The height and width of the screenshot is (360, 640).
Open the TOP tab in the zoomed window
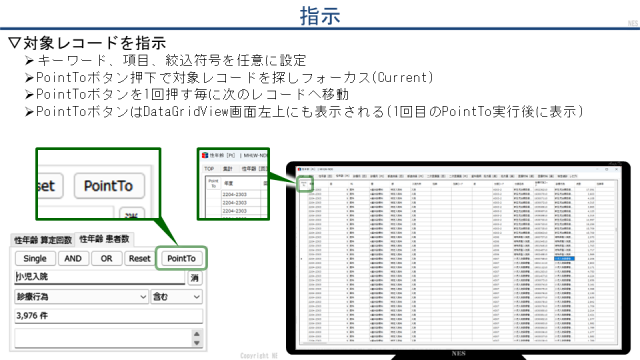point(209,169)
